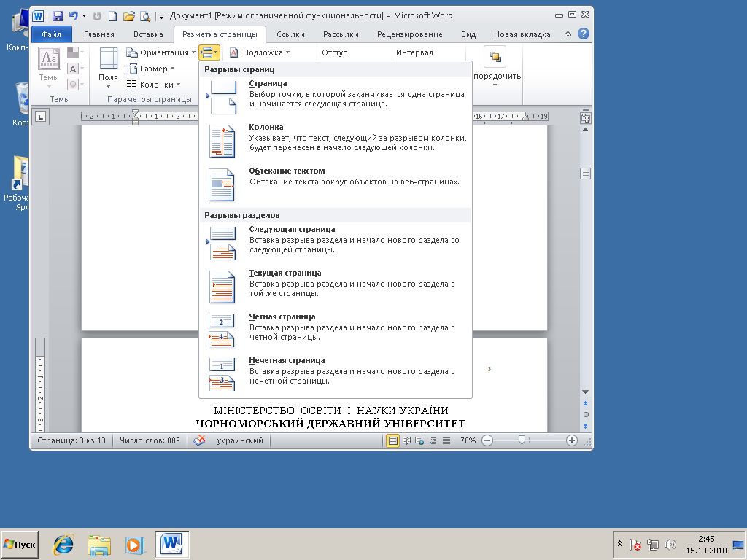Image resolution: width=747 pixels, height=560 pixels.
Task: Open Пуск start menu
Action: point(20,544)
